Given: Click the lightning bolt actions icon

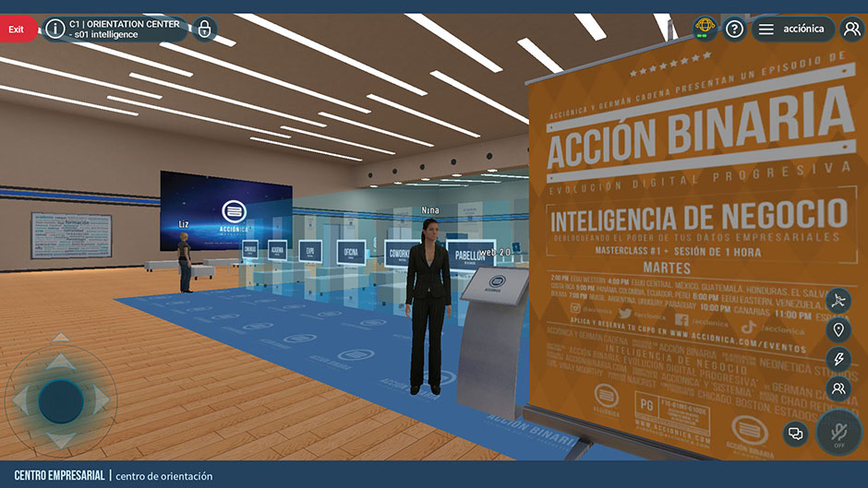Looking at the screenshot, I should (x=838, y=359).
